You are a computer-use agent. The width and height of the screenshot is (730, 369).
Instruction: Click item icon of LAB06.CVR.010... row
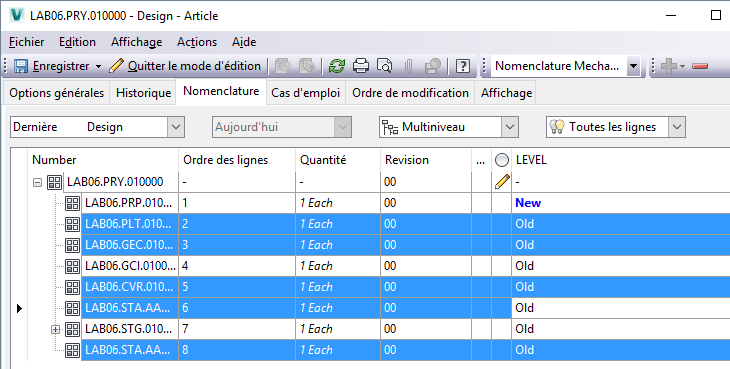pyautogui.click(x=72, y=287)
